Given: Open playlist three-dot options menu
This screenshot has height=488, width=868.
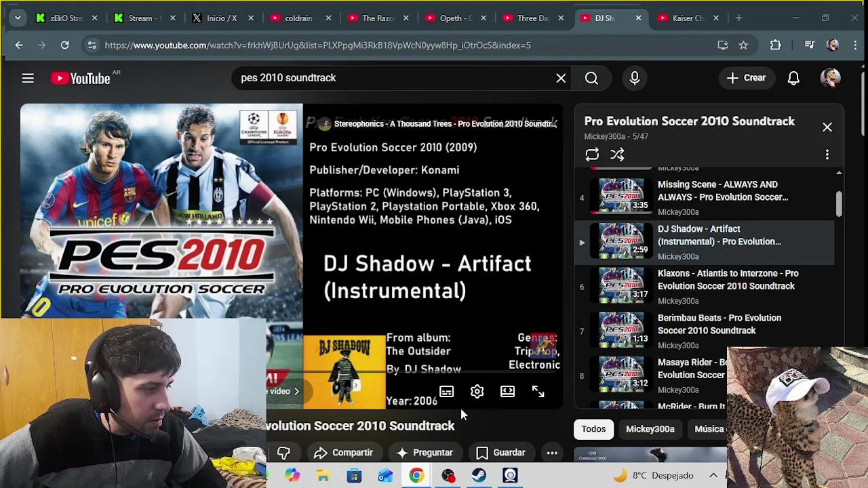Looking at the screenshot, I should (827, 155).
